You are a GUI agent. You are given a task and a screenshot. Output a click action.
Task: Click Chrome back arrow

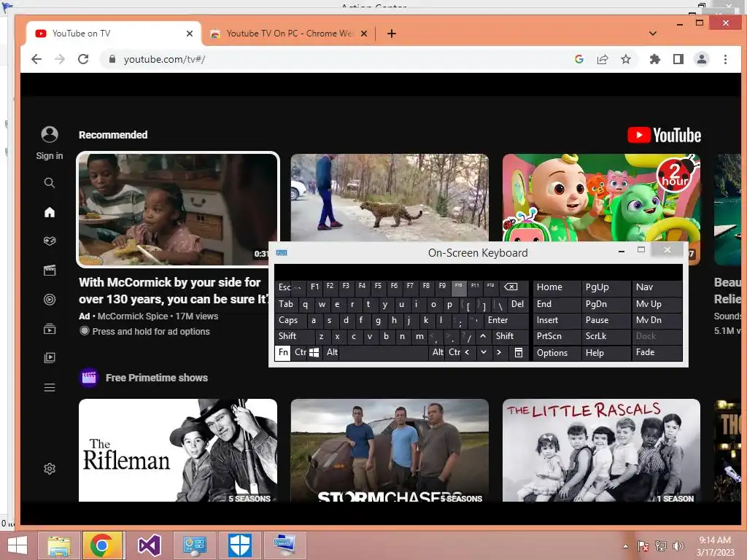tap(36, 59)
